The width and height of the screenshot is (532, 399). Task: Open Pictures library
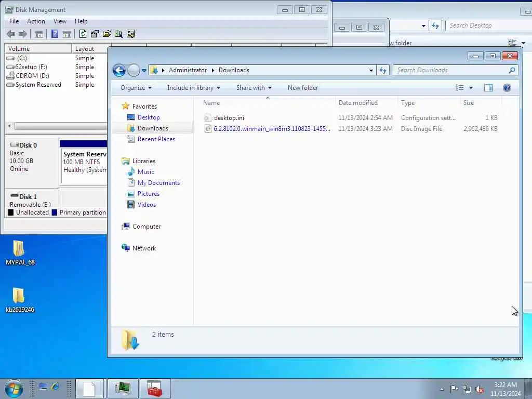(148, 194)
